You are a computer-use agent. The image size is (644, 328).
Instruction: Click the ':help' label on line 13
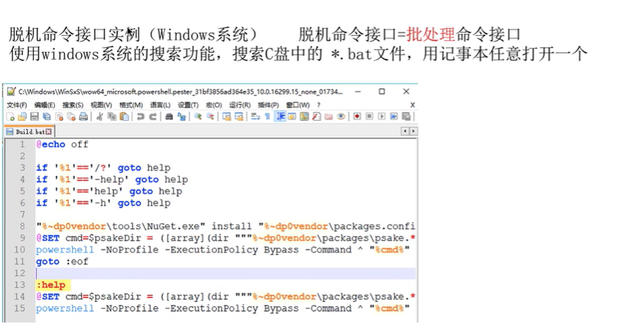[x=51, y=285]
